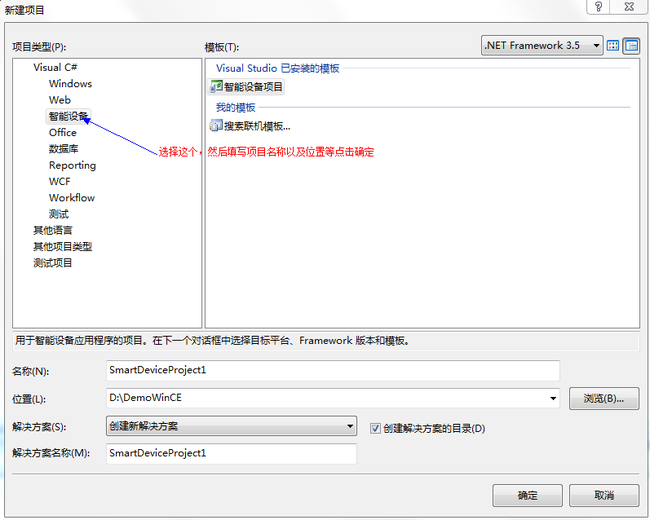Click the '我的模板' group heading

point(235,107)
